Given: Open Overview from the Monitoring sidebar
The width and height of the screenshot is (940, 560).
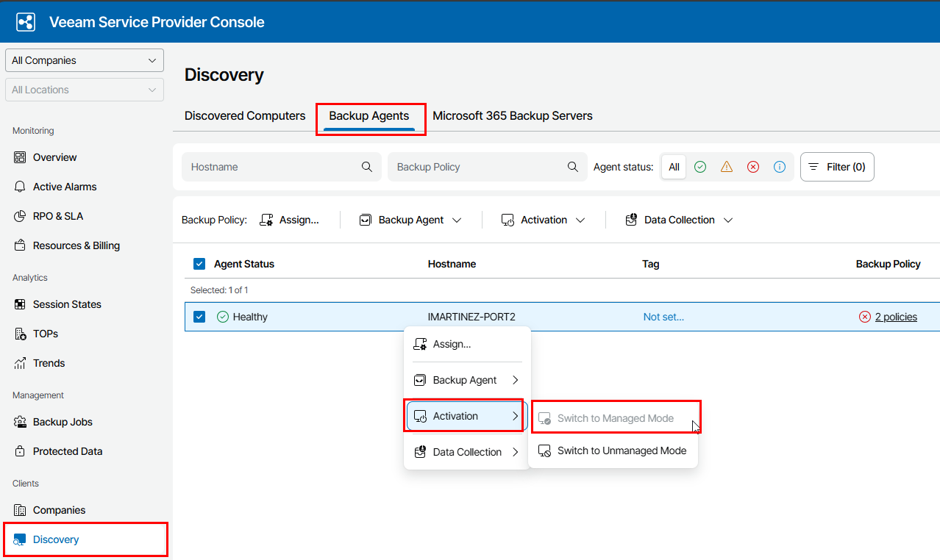Looking at the screenshot, I should tap(54, 157).
